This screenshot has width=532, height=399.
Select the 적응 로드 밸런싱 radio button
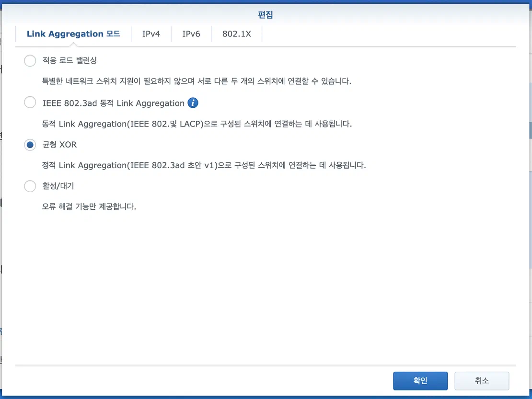click(30, 61)
